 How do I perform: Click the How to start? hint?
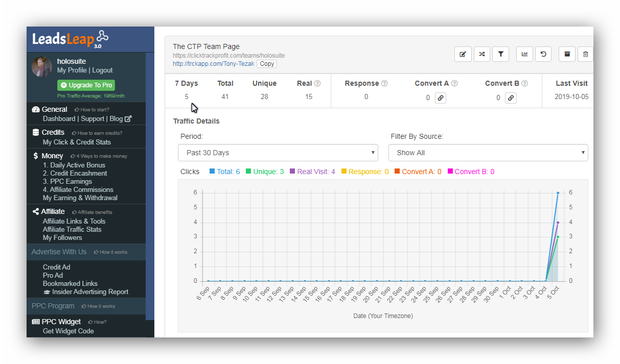click(x=92, y=110)
